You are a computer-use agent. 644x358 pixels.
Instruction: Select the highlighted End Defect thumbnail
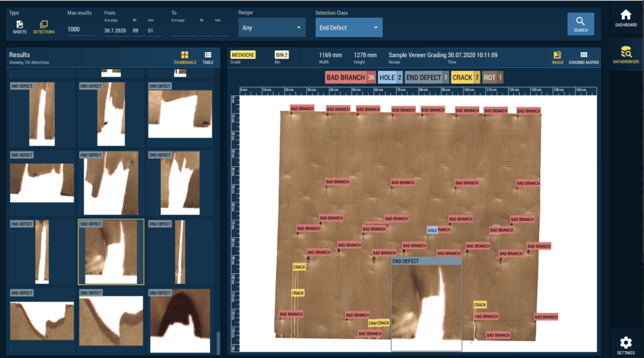(111, 252)
